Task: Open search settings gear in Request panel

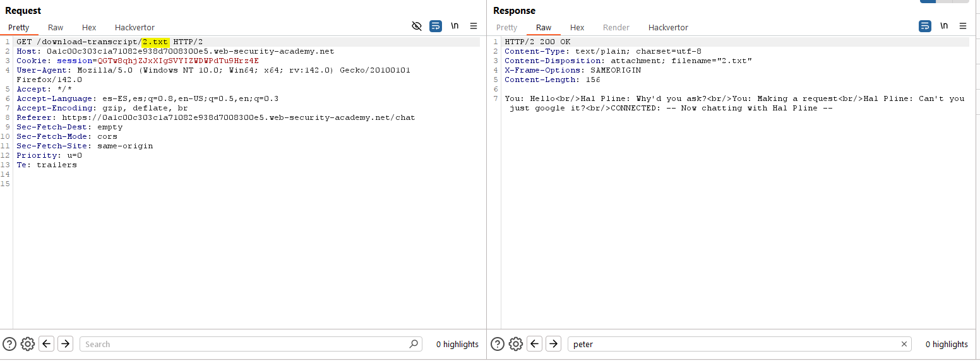Action: (27, 344)
